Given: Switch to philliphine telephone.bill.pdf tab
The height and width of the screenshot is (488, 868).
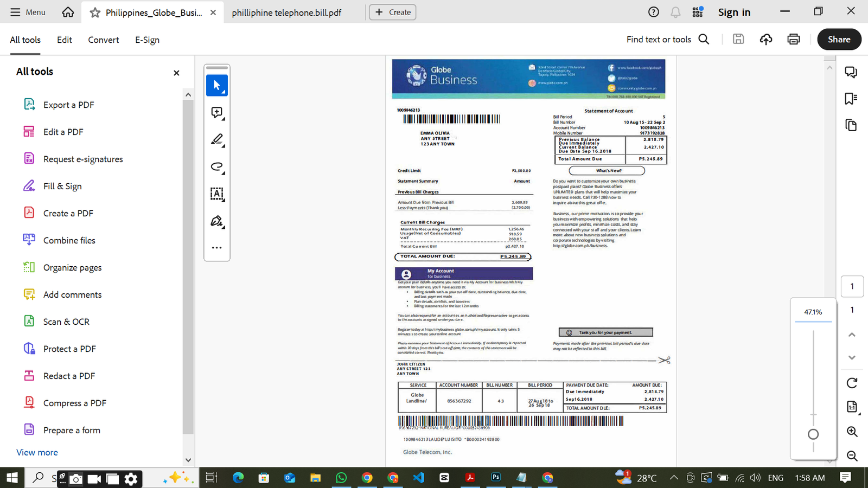Looking at the screenshot, I should (286, 12).
